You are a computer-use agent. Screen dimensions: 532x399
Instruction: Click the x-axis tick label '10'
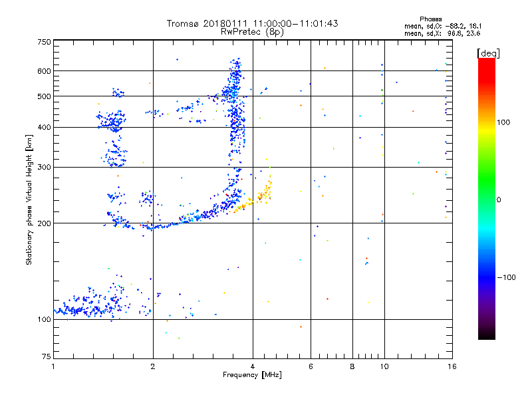(384, 366)
